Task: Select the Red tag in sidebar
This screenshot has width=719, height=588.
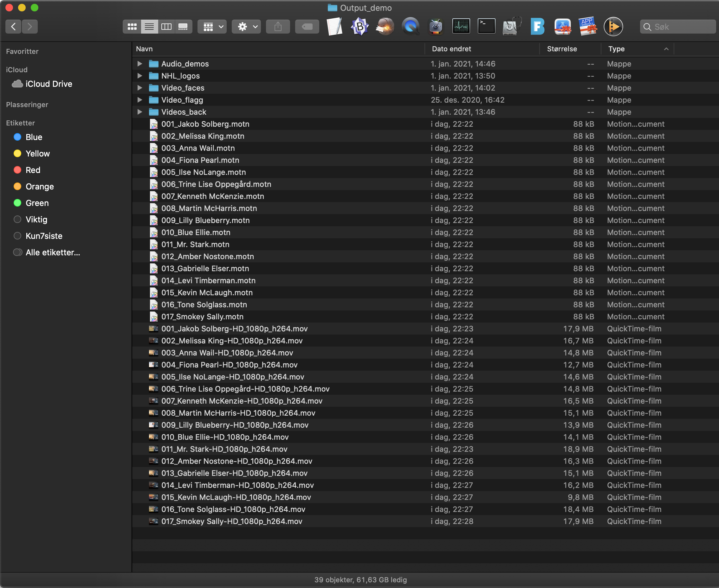Action: coord(27,170)
